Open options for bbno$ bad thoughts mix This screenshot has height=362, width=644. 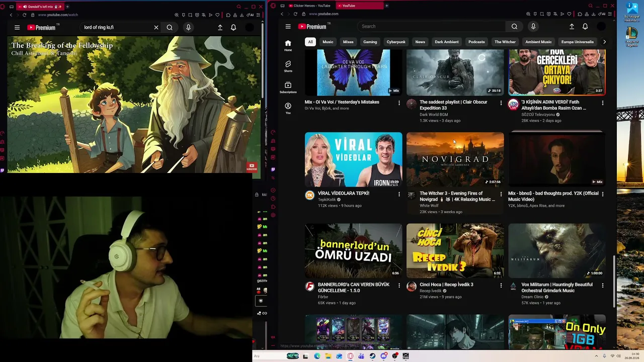(603, 194)
